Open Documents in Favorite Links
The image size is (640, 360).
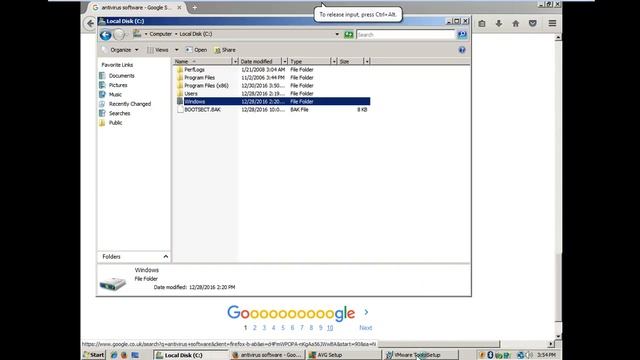(121, 76)
